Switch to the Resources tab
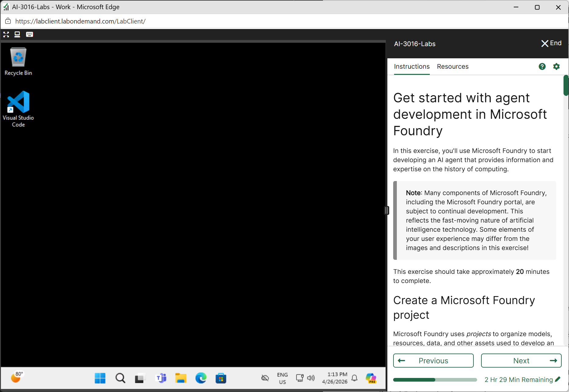 (453, 67)
